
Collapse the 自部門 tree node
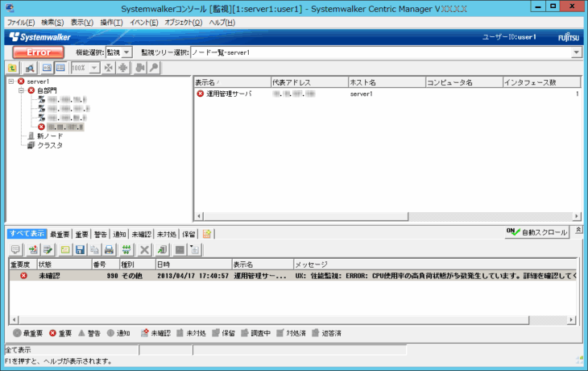pyautogui.click(x=22, y=90)
